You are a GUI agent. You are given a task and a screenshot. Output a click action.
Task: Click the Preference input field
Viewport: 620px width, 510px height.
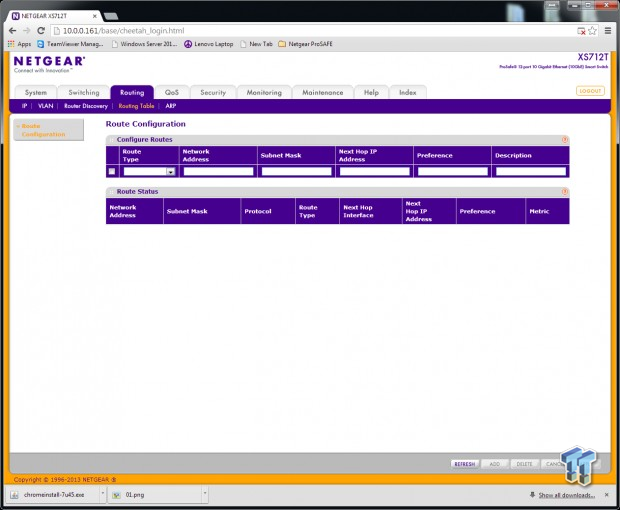[x=453, y=171]
